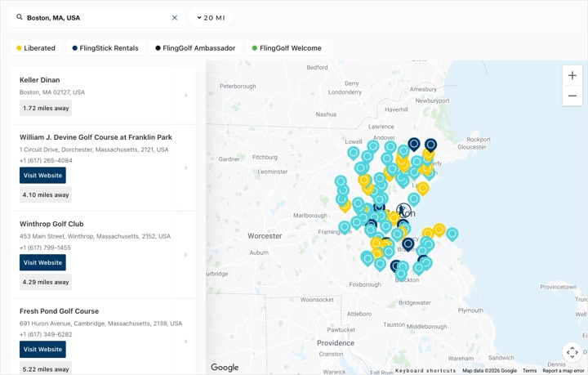Toggle the FlingGolf Welcome filter
This screenshot has width=588, height=375.
coord(287,48)
